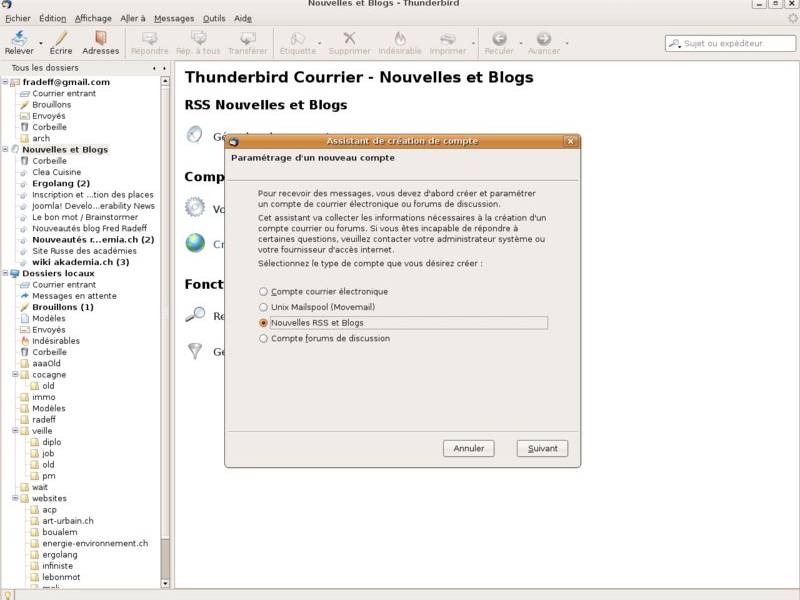Open the Outils menu
This screenshot has height=600, width=800.
[x=214, y=18]
